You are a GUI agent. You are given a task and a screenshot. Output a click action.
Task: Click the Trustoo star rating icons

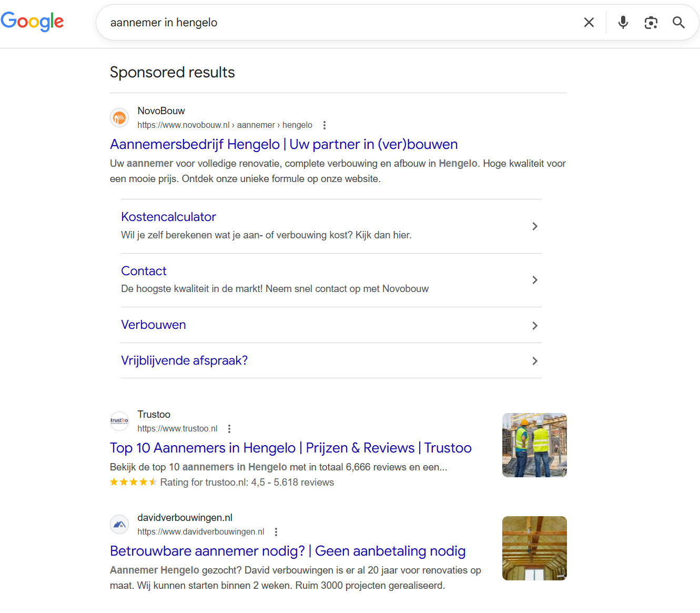[134, 482]
